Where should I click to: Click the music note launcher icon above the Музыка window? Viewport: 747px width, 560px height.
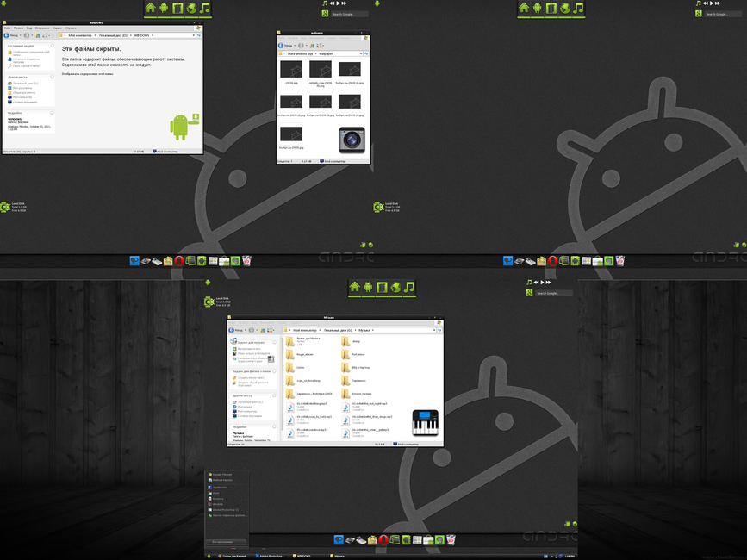tap(408, 287)
